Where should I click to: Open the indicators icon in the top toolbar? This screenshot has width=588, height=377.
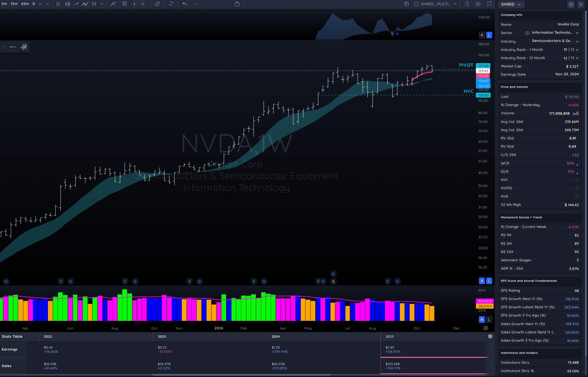[113, 4]
